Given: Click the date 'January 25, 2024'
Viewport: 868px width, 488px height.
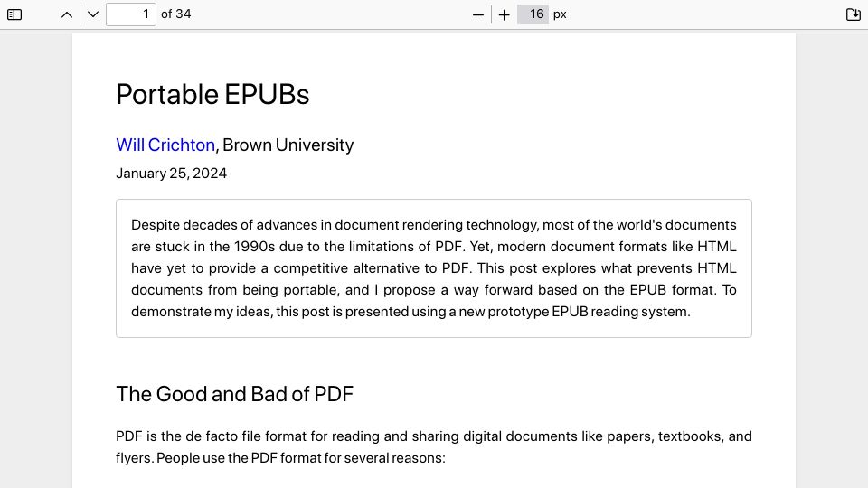Looking at the screenshot, I should [x=171, y=174].
